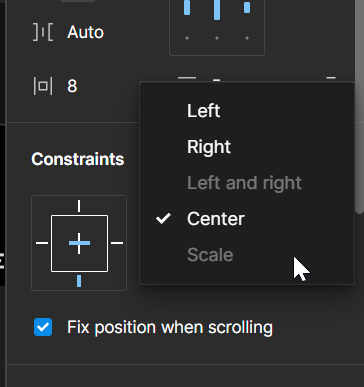This screenshot has height=387, width=364.
Task: Click the padding value 8 field
Action: point(72,86)
